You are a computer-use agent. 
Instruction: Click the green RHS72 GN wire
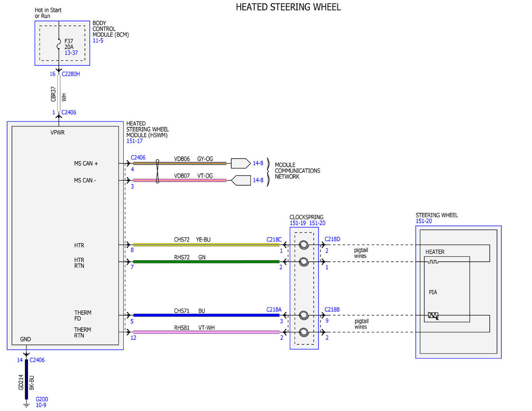(206, 262)
